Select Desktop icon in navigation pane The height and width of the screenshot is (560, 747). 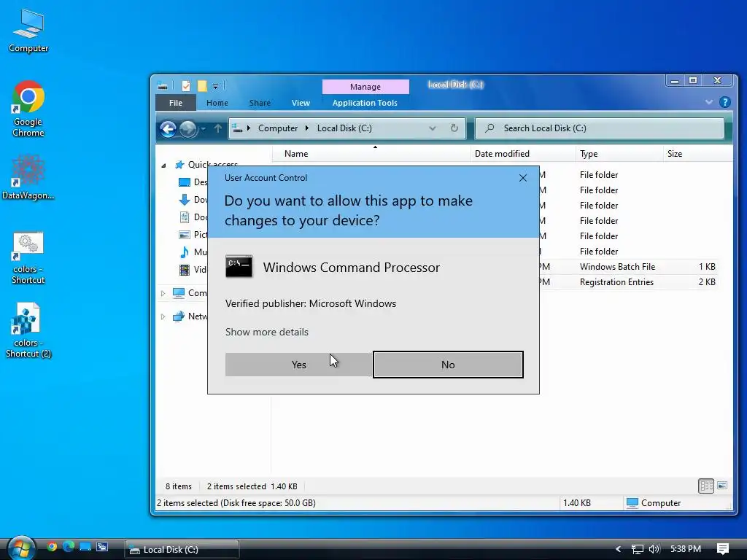[x=185, y=182]
